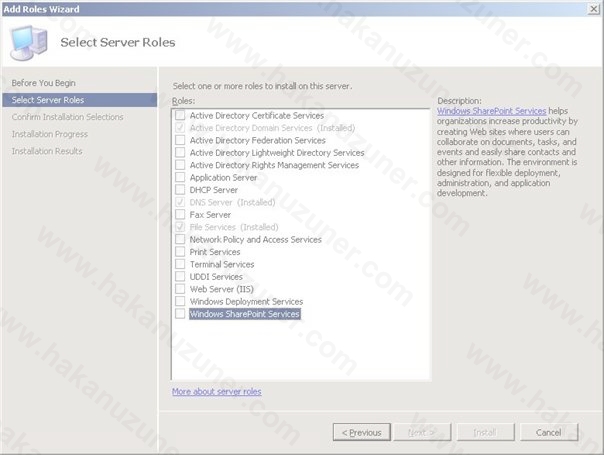Viewport: 604px width, 455px height.
Task: Select the Print Services role label
Action: [215, 252]
